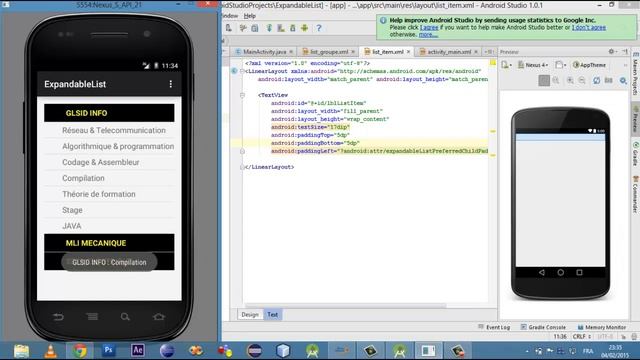Select the Text editor tab
The height and width of the screenshot is (360, 640).
tap(272, 315)
